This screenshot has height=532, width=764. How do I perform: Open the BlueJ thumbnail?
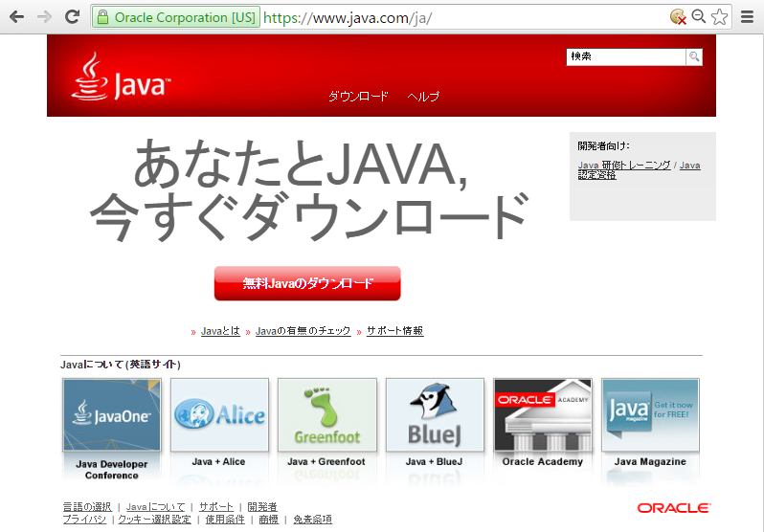[x=435, y=414]
